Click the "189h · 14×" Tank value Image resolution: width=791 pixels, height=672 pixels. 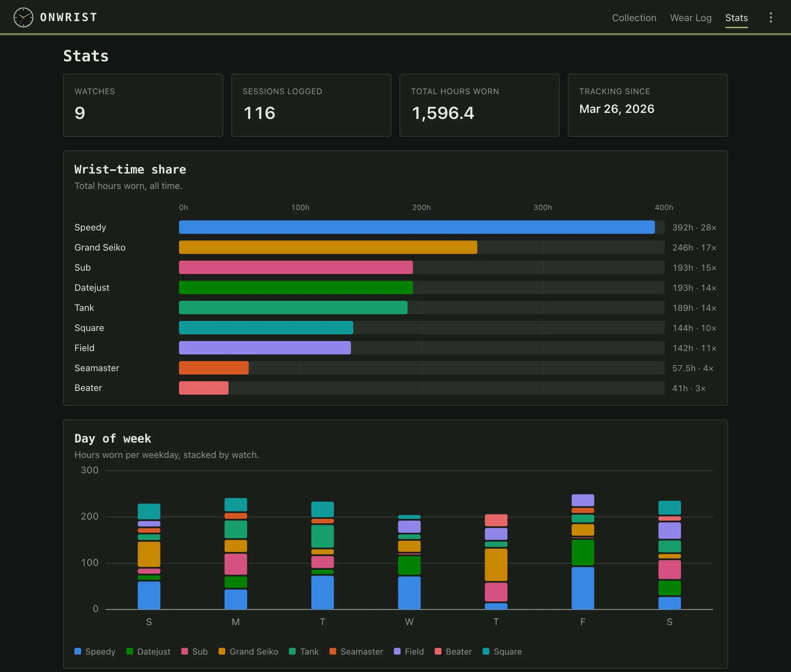pyautogui.click(x=694, y=308)
